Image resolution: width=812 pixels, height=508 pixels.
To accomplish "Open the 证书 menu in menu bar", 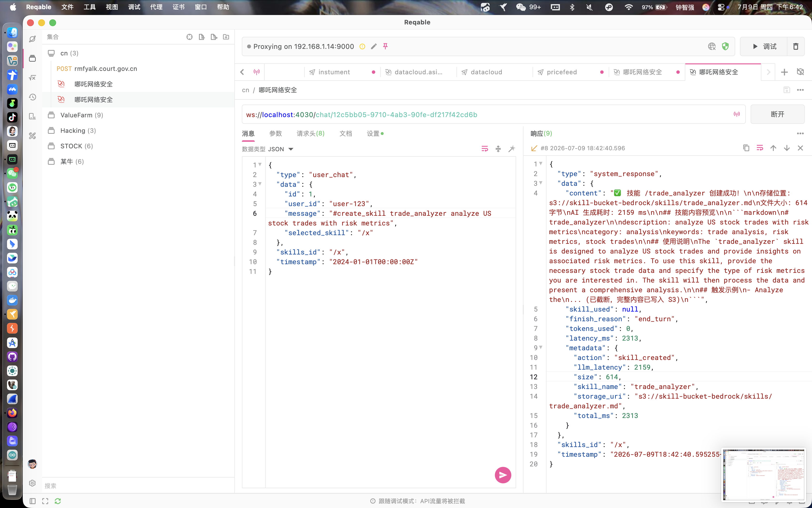I will pos(179,7).
